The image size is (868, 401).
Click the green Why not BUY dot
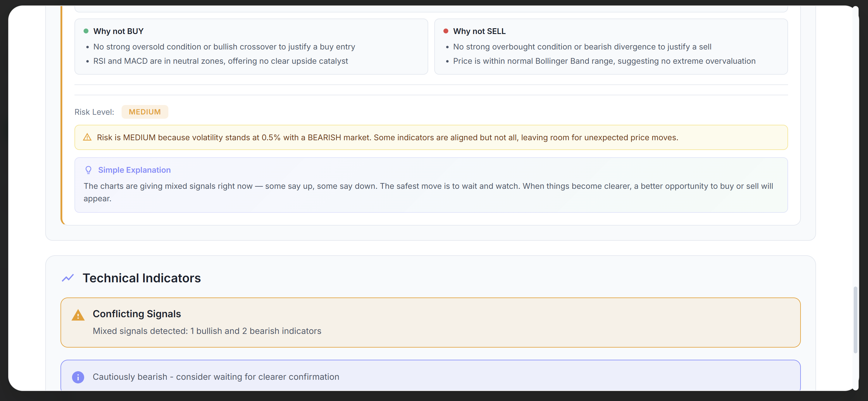click(86, 31)
